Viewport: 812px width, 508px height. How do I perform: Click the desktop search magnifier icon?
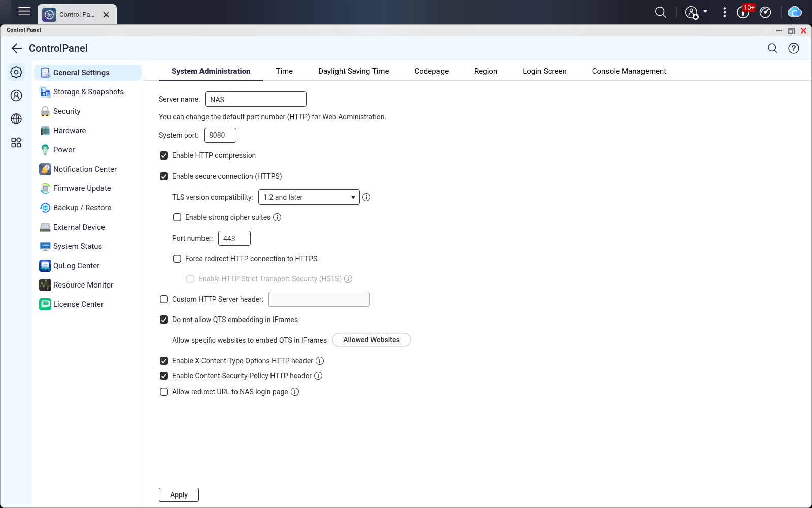(660, 12)
